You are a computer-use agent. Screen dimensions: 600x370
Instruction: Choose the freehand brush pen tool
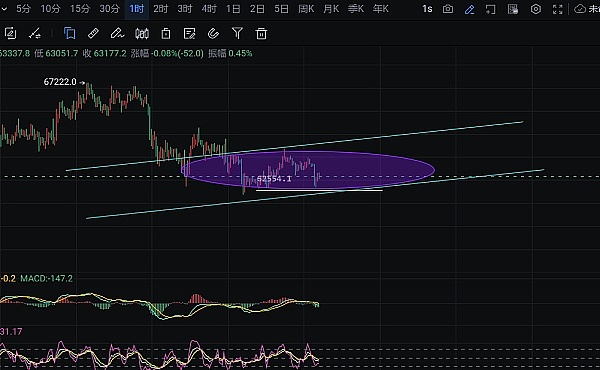pos(117,34)
